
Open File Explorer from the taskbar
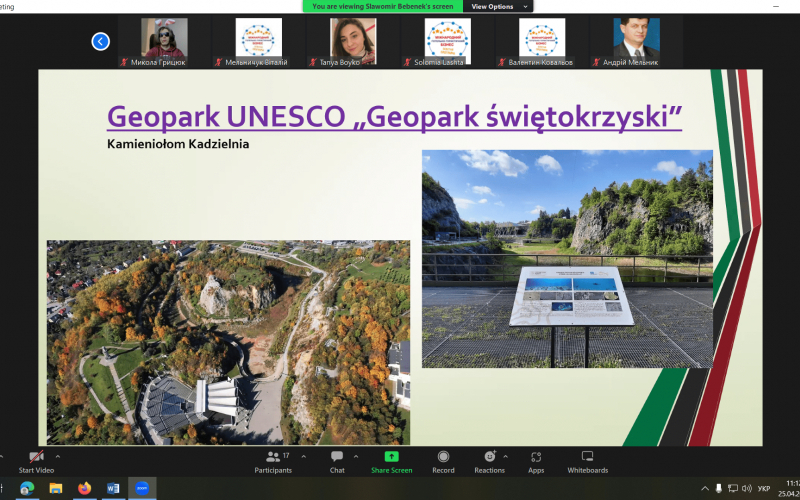click(56, 488)
